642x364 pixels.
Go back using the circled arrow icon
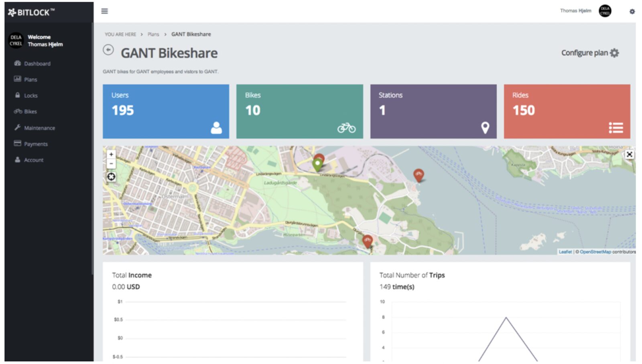tap(108, 50)
